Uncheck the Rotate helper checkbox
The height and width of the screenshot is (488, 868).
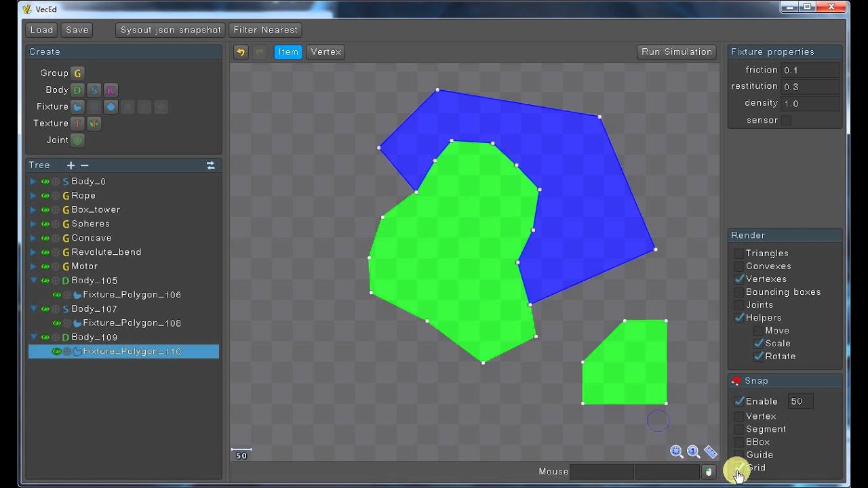click(758, 357)
